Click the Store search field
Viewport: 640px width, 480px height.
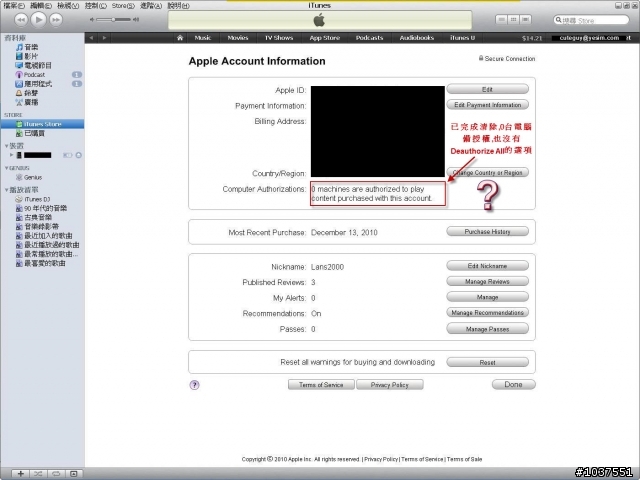[591, 20]
